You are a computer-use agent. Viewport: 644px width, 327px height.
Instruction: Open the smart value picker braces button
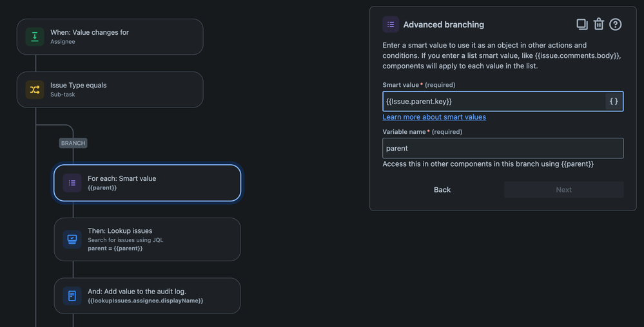click(x=614, y=101)
